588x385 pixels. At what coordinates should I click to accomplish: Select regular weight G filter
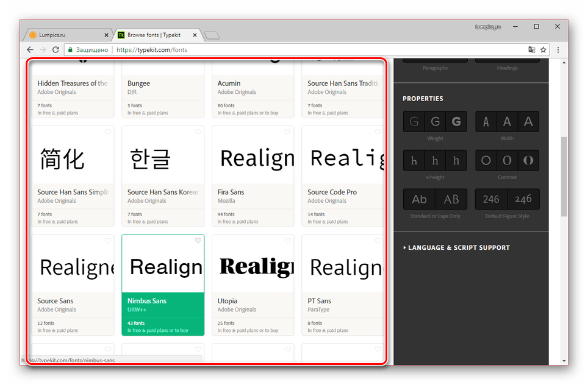(x=435, y=121)
